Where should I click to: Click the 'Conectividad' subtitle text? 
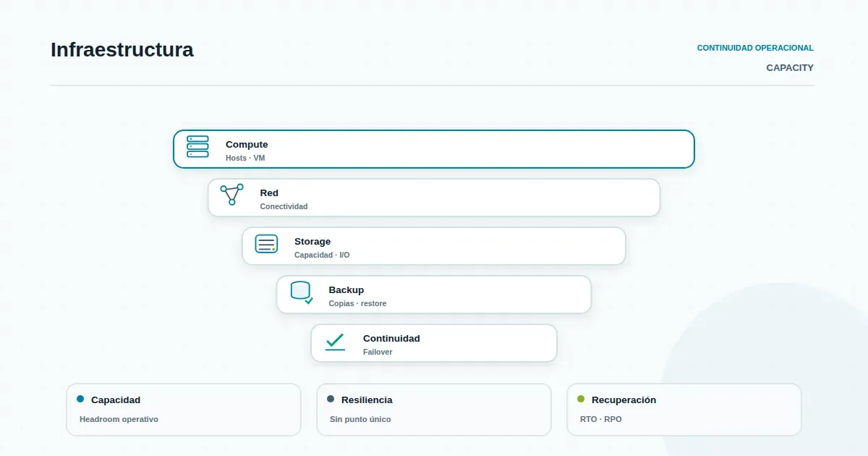pos(284,206)
